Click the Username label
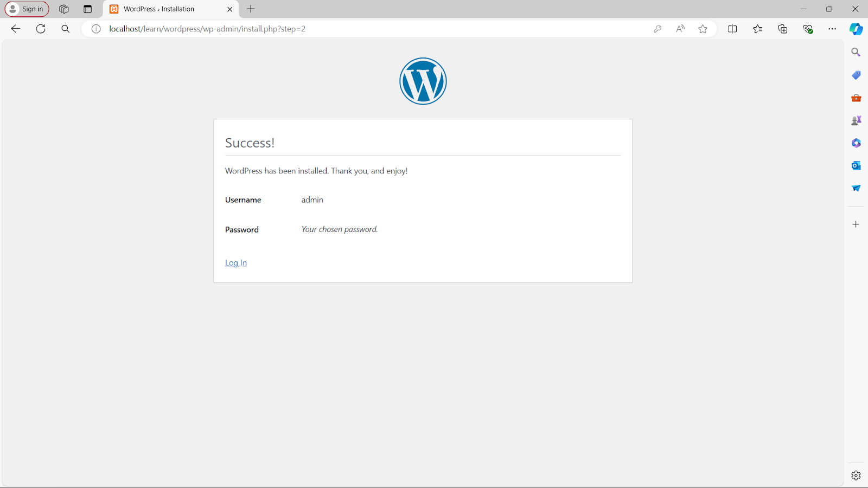 pos(243,200)
